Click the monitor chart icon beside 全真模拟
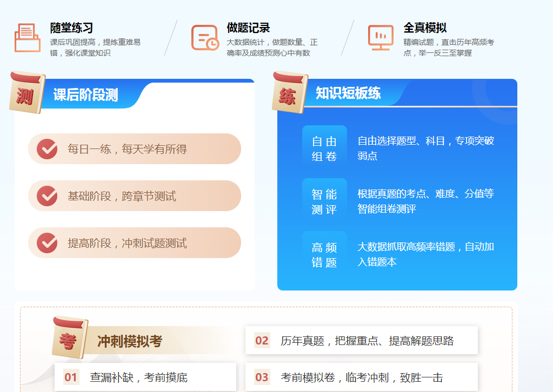The height and width of the screenshot is (392, 553). 381,38
